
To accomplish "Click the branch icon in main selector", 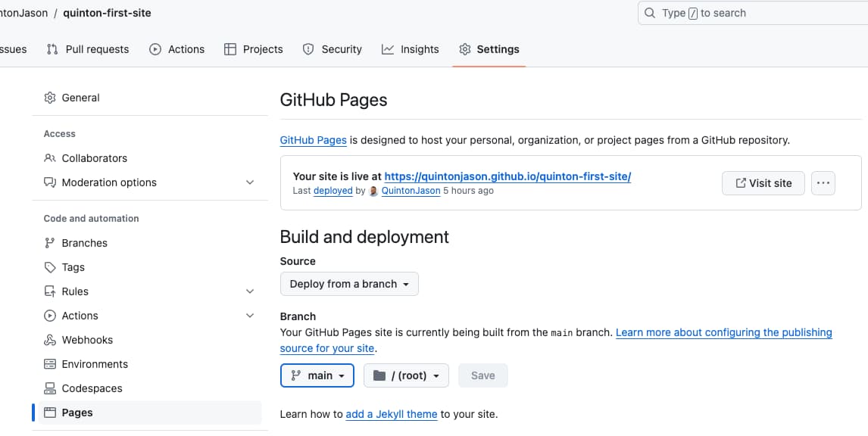I will pos(296,375).
